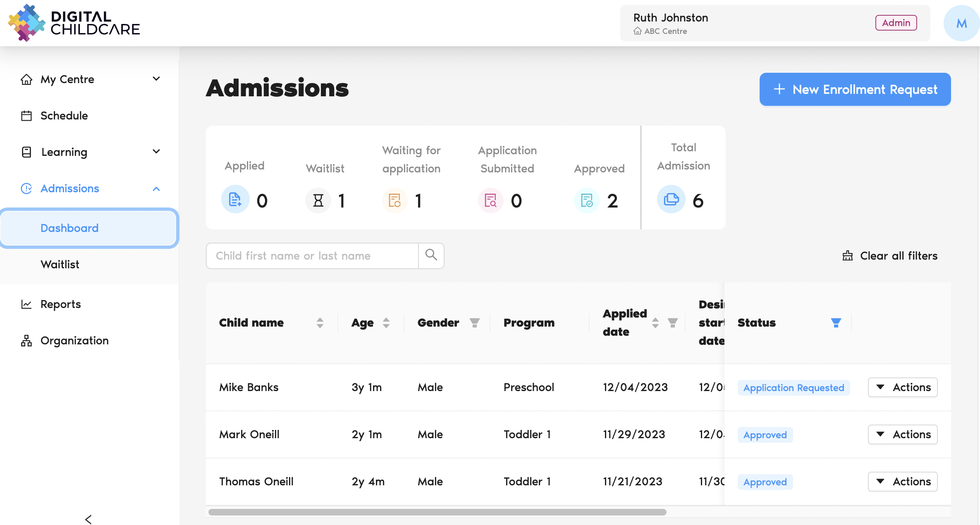The width and height of the screenshot is (980, 525).
Task: Click the Status column filter icon
Action: point(836,323)
